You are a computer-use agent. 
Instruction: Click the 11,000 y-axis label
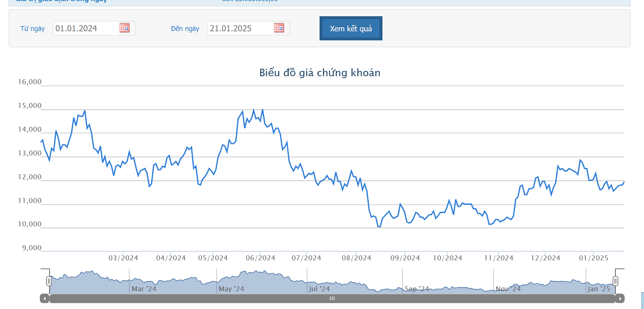[30, 201]
